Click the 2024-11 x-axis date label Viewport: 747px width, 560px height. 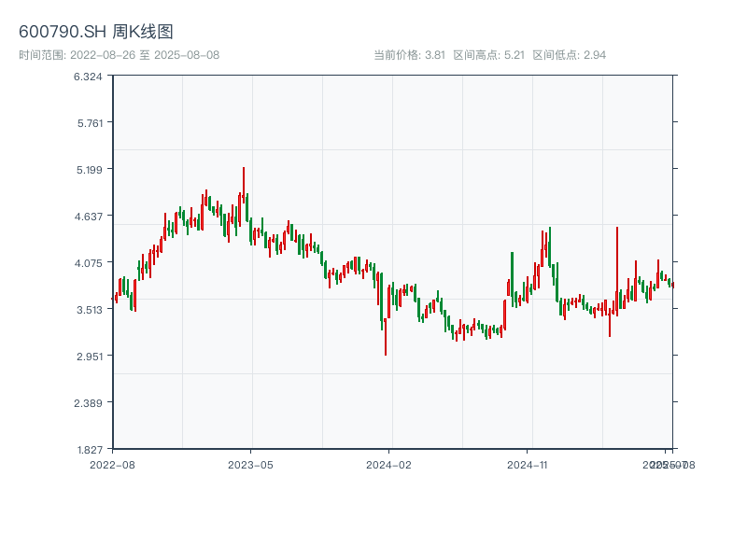(x=529, y=464)
